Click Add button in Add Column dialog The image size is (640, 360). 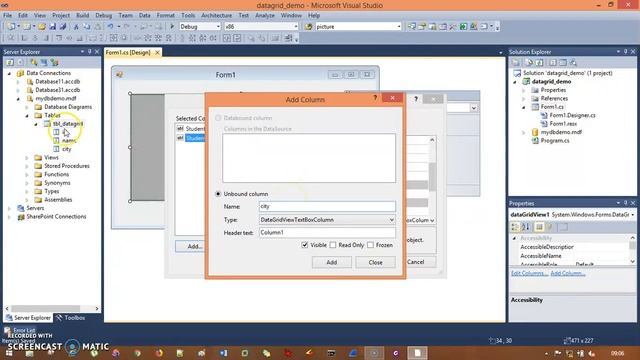tap(331, 262)
